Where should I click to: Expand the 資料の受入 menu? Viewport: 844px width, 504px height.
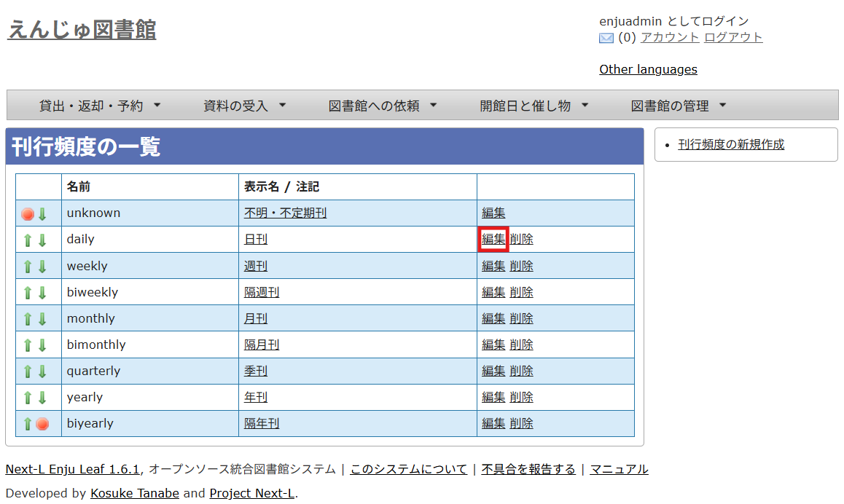pyautogui.click(x=244, y=106)
